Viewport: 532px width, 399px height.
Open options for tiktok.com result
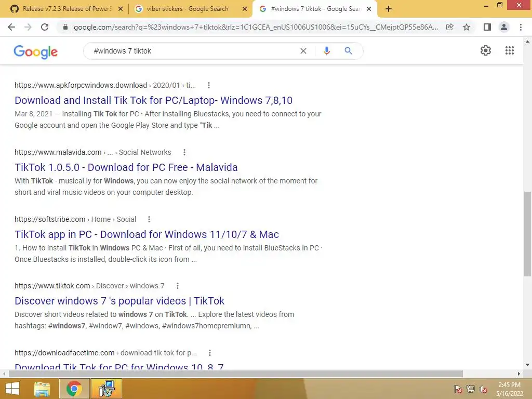pyautogui.click(x=178, y=286)
